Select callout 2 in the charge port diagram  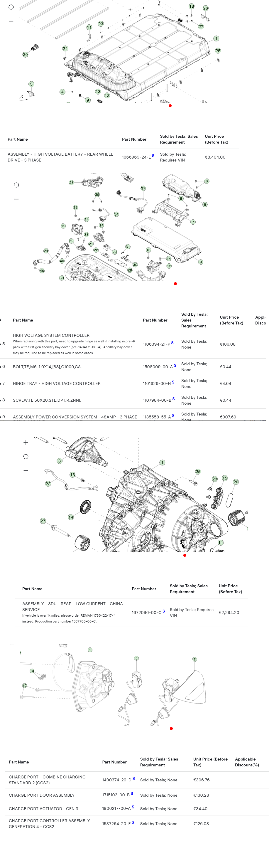coord(194,660)
